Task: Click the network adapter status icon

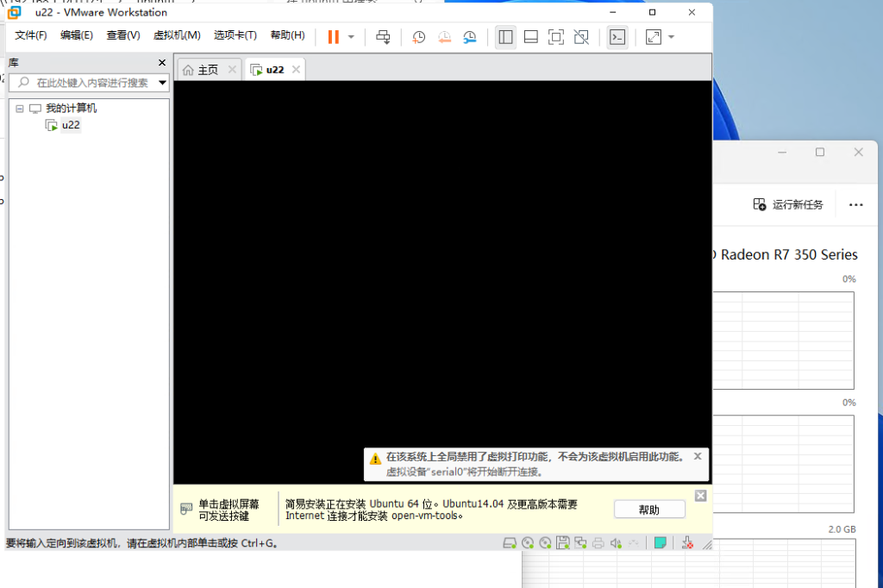Action: point(580,543)
